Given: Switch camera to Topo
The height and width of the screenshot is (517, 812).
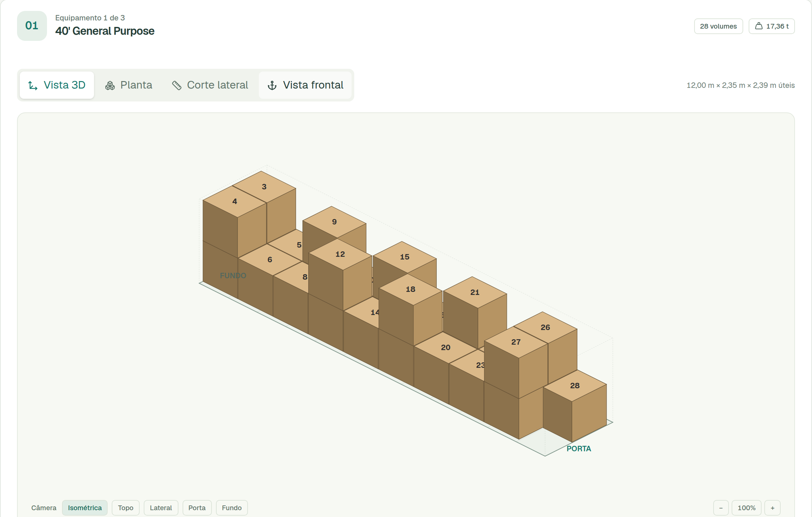Looking at the screenshot, I should coord(126,507).
